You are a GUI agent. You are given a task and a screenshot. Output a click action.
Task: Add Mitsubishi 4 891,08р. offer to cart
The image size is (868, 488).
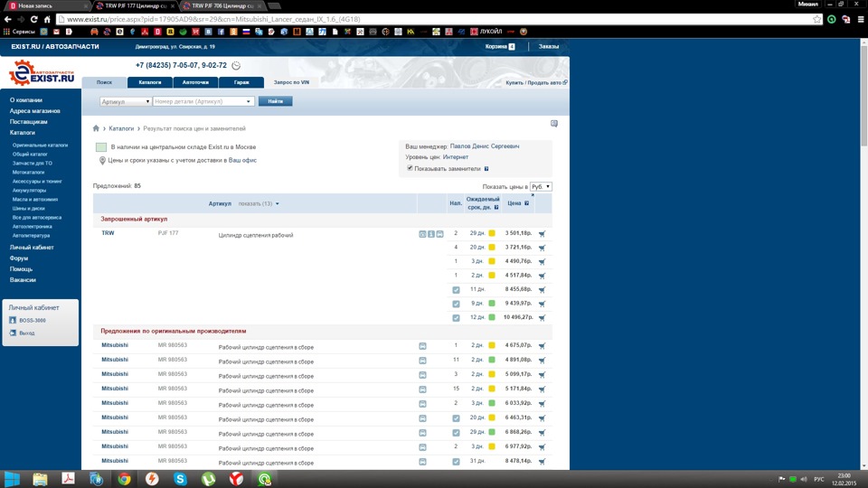542,361
